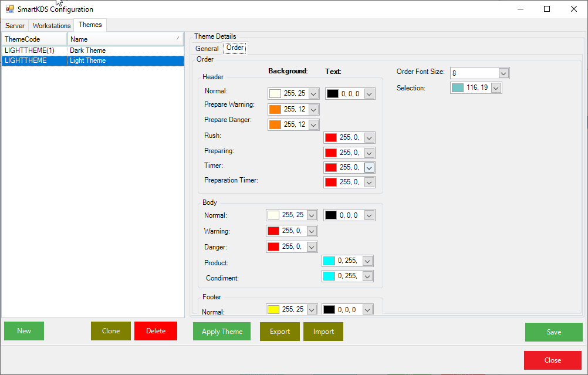Click the yellow Footer Normal background swatch

(x=273, y=309)
